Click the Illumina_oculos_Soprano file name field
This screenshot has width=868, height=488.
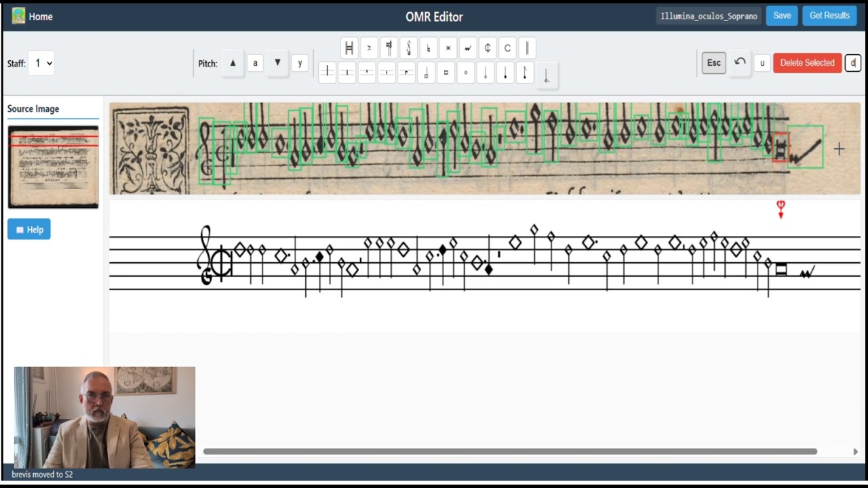coord(709,16)
